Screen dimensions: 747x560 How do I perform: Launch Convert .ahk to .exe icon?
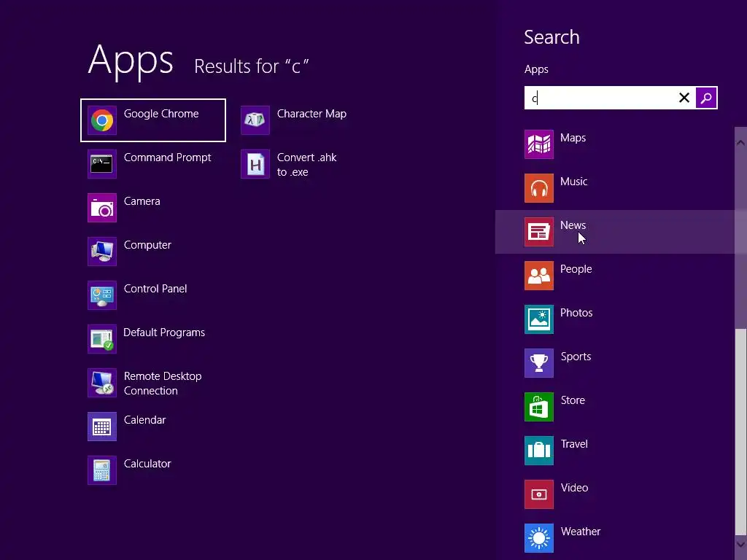255,164
